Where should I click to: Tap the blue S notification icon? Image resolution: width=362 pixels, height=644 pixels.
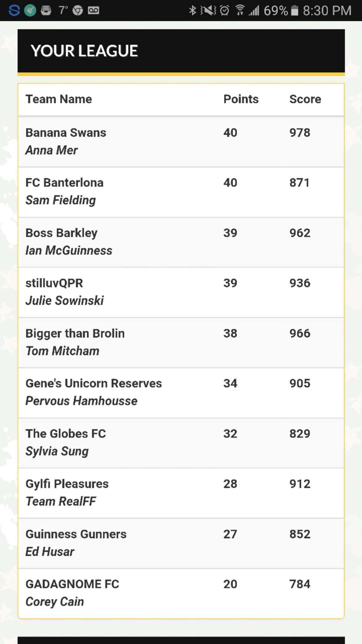click(x=14, y=10)
